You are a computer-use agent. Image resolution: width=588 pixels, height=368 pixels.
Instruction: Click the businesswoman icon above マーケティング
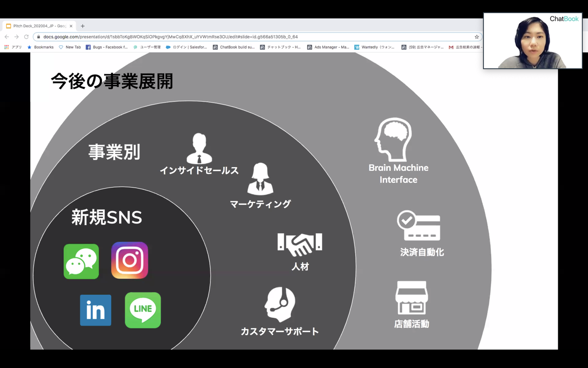coord(261,179)
